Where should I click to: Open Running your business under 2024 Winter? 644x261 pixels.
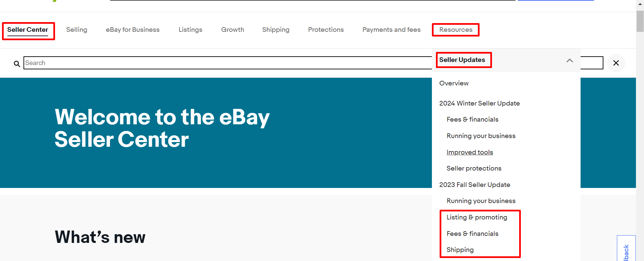point(481,136)
